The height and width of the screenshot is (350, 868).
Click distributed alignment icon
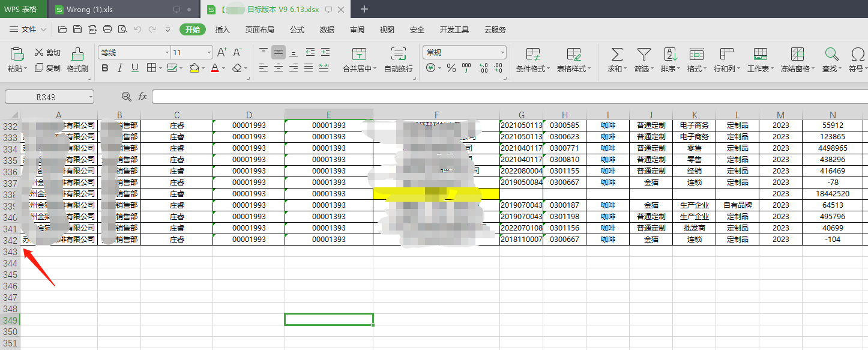coord(324,68)
